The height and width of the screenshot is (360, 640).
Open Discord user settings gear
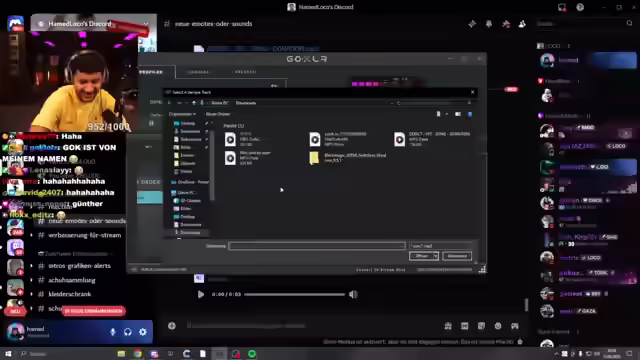tap(142, 332)
